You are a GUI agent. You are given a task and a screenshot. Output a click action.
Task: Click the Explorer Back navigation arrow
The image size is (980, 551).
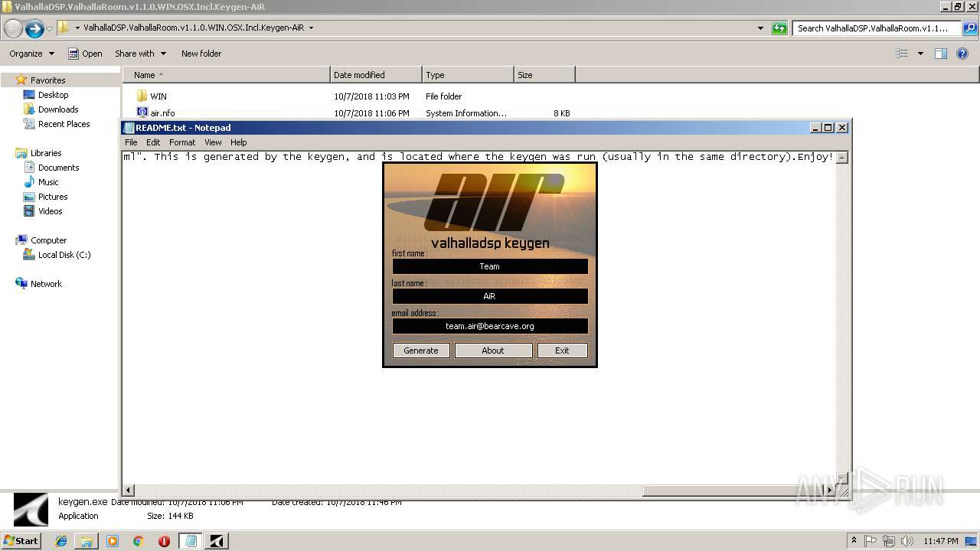click(x=13, y=28)
